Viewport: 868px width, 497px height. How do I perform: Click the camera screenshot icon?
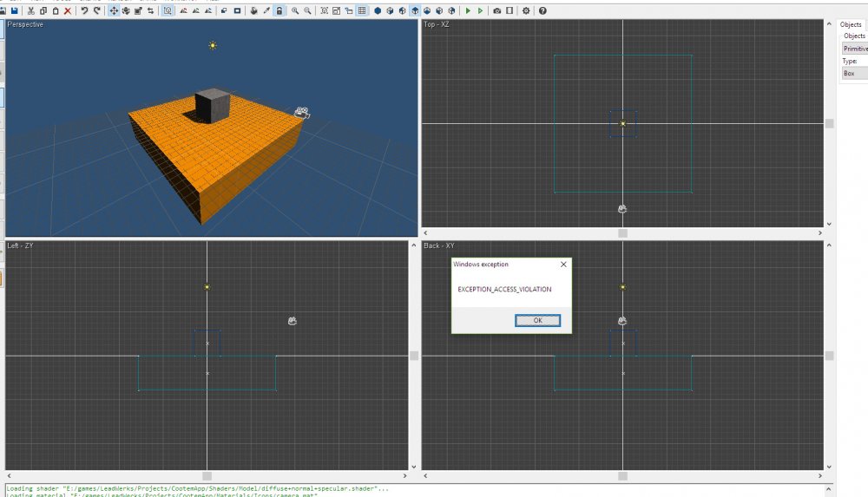click(496, 10)
